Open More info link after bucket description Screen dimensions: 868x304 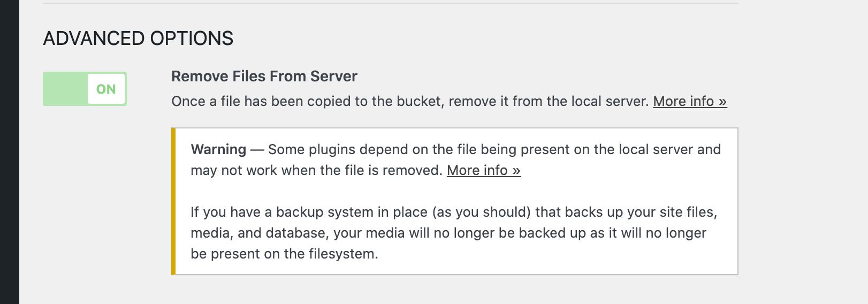coord(689,101)
